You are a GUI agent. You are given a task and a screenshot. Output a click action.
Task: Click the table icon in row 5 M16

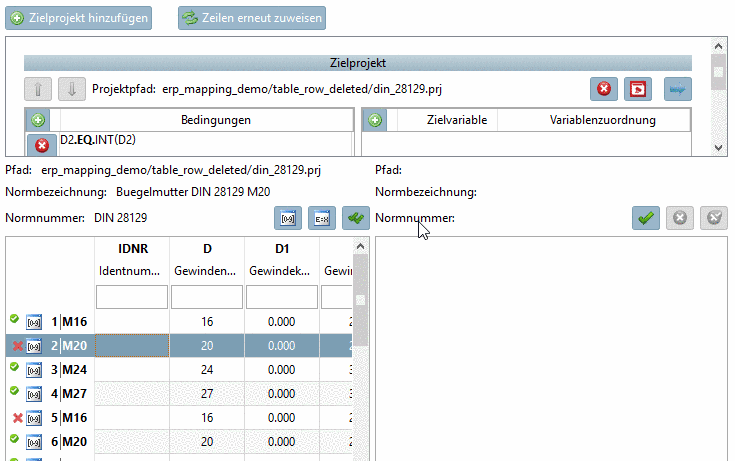(34, 417)
